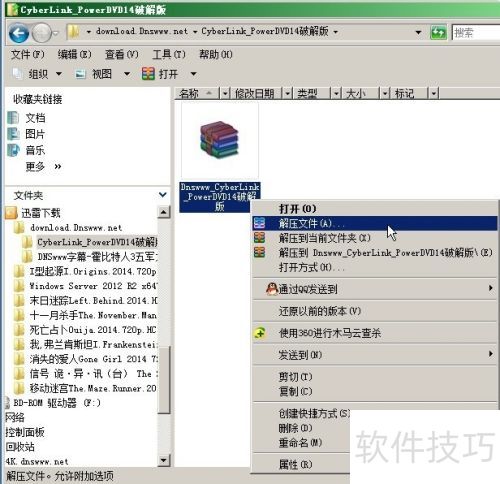Click download.Dnswww.net breadcrumb segment

tap(142, 31)
